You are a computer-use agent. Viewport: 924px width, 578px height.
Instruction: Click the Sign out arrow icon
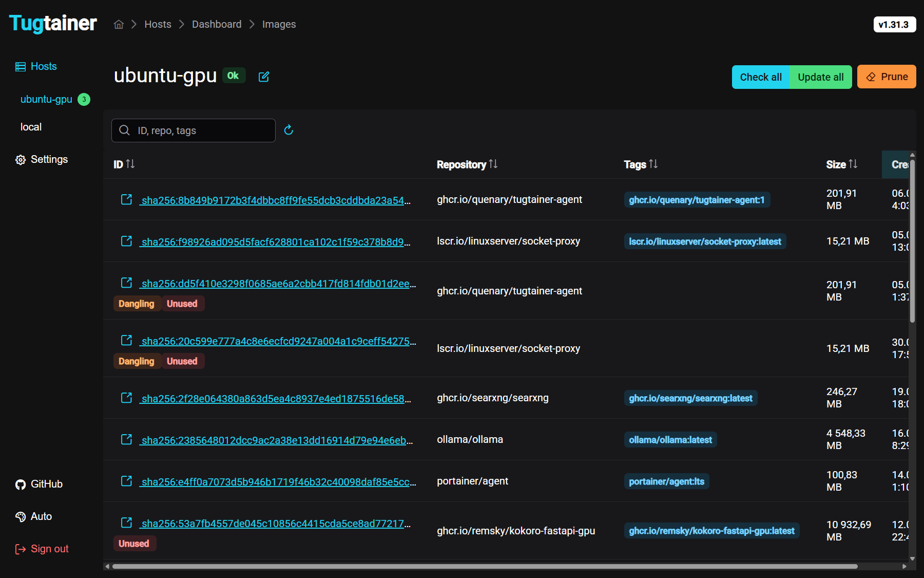pyautogui.click(x=21, y=549)
